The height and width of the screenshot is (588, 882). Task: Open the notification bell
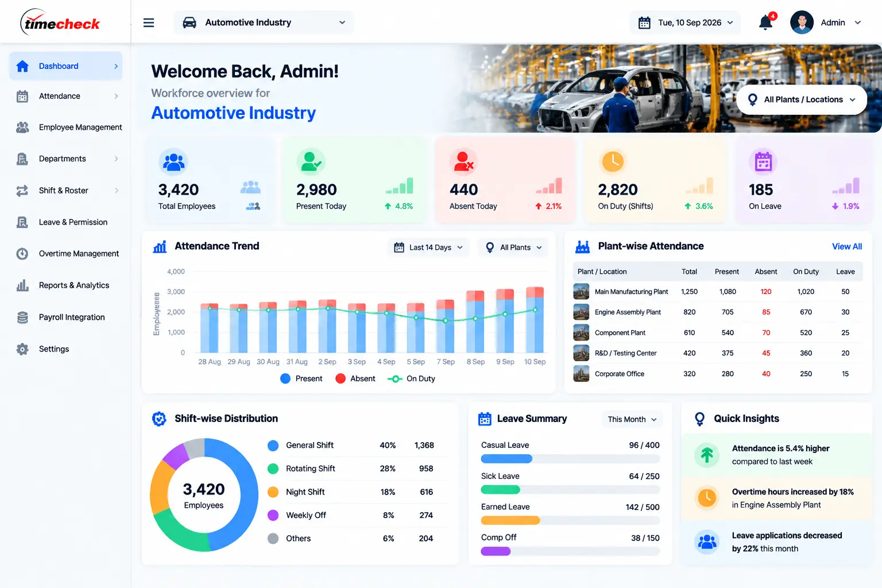pos(766,22)
